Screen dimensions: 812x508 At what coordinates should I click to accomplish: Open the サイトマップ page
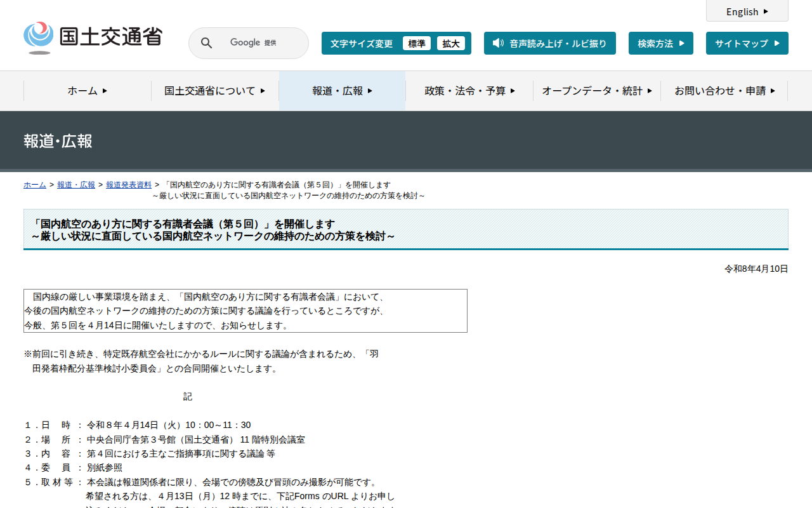coord(747,43)
